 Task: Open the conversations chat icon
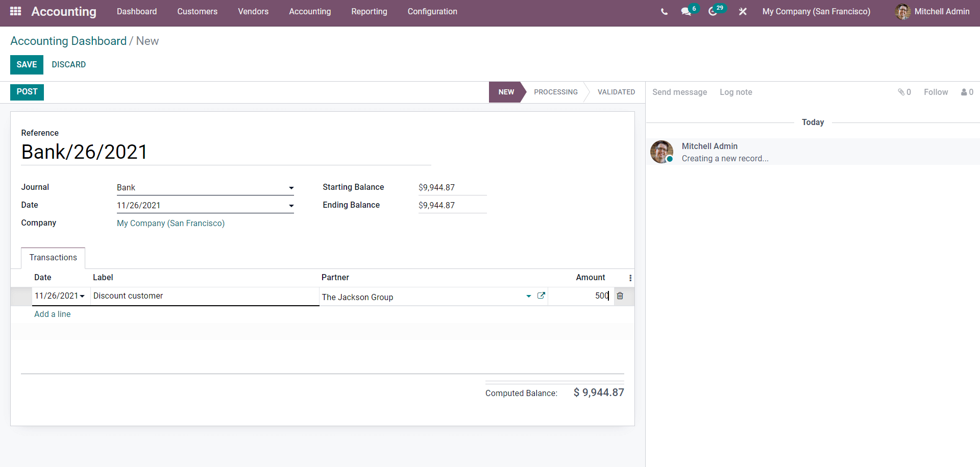(686, 11)
